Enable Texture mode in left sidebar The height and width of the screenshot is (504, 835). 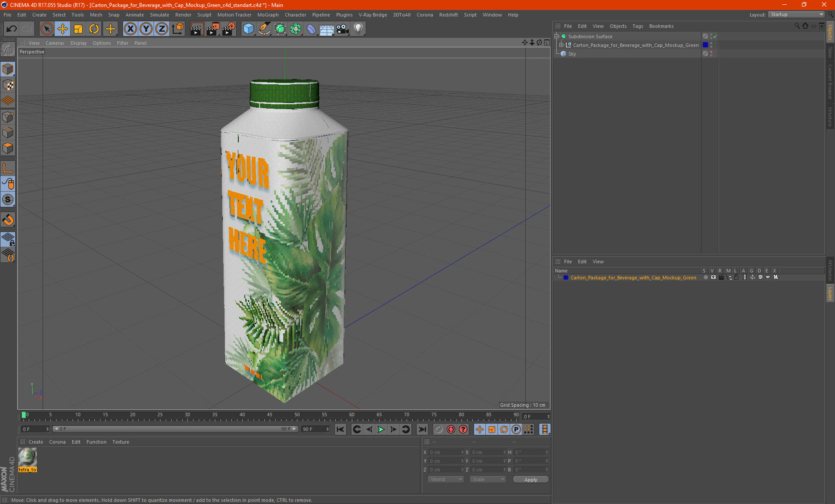[x=8, y=85]
